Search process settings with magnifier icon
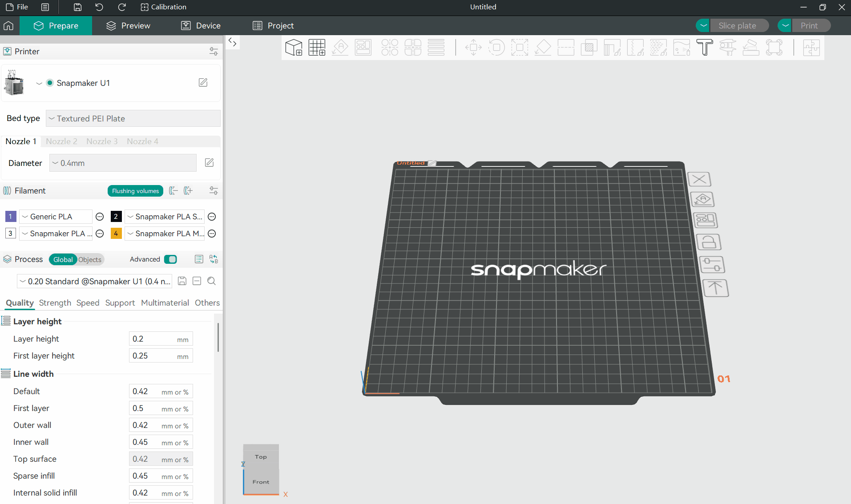Screen dimensions: 851x504 [212, 281]
